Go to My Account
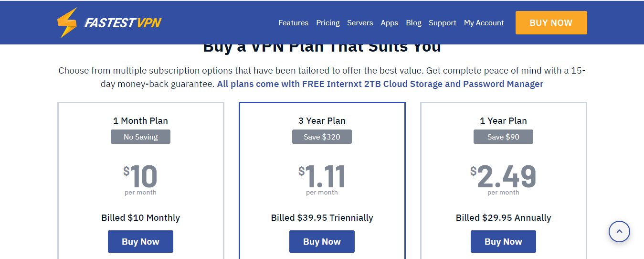The image size is (644, 259). [x=484, y=23]
